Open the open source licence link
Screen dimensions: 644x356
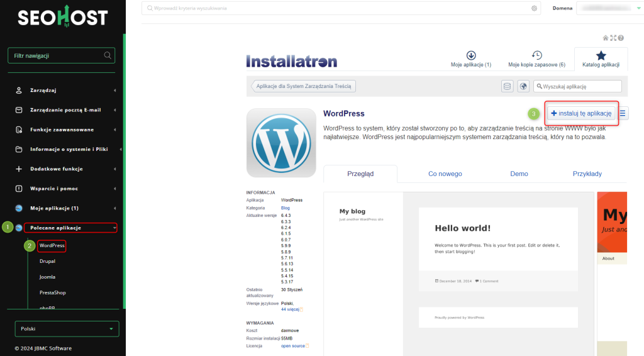293,346
